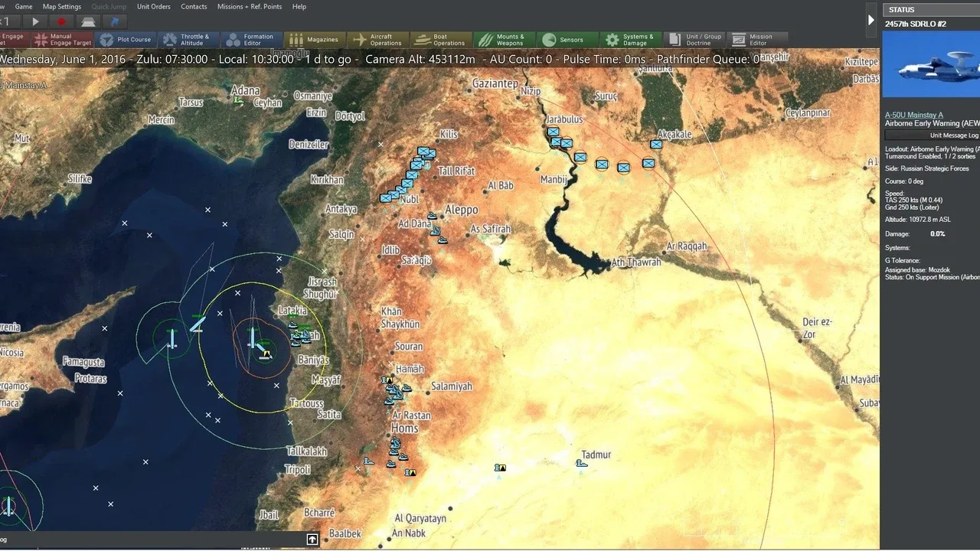The width and height of the screenshot is (980, 551).
Task: Open the Sensors window
Action: tap(564, 40)
